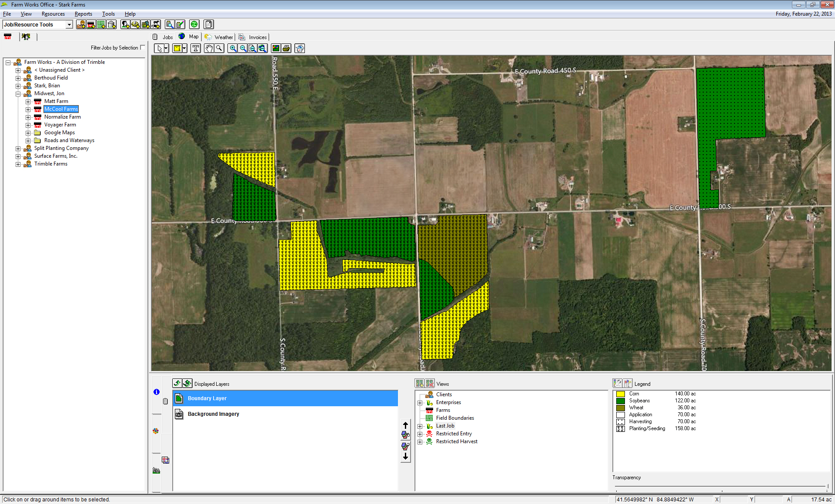Collapse the Midwest, Jon tree node

coord(18,93)
